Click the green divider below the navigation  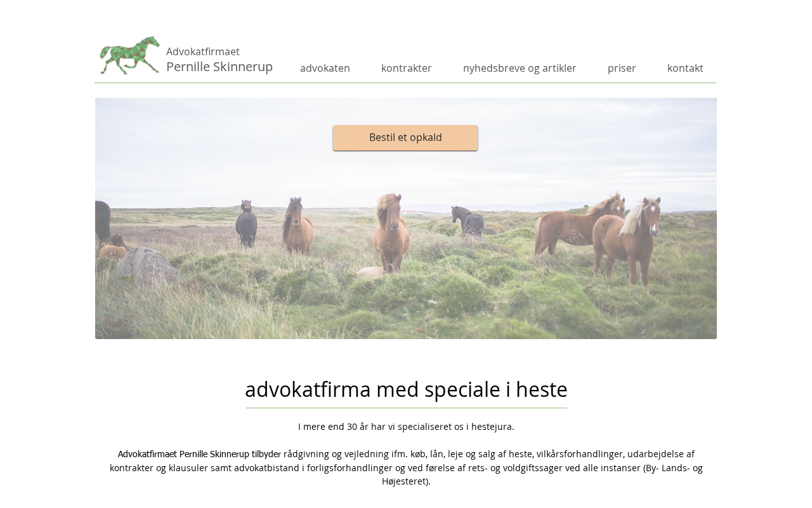coord(405,83)
